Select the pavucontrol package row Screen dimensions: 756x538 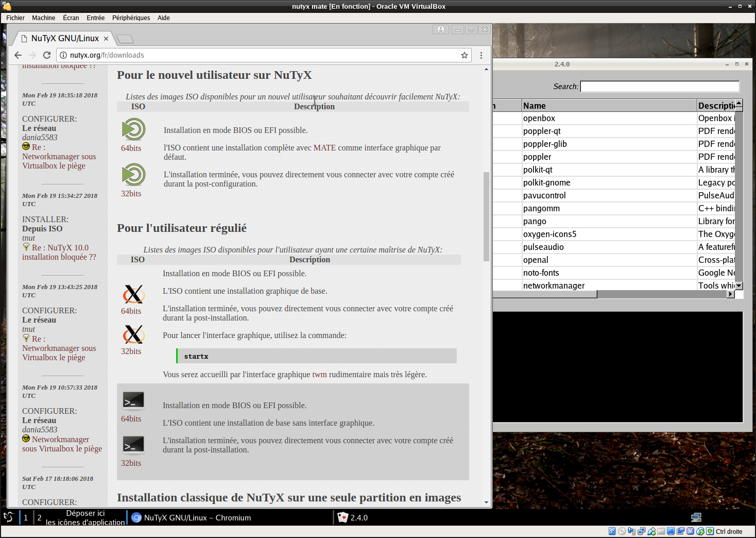point(614,195)
